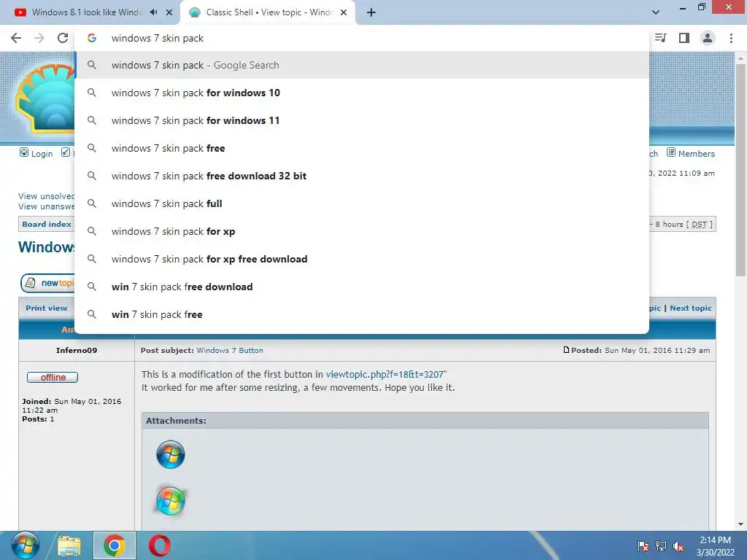Open File Explorer from the taskbar
Viewport: 747px width, 560px height.
point(69,545)
